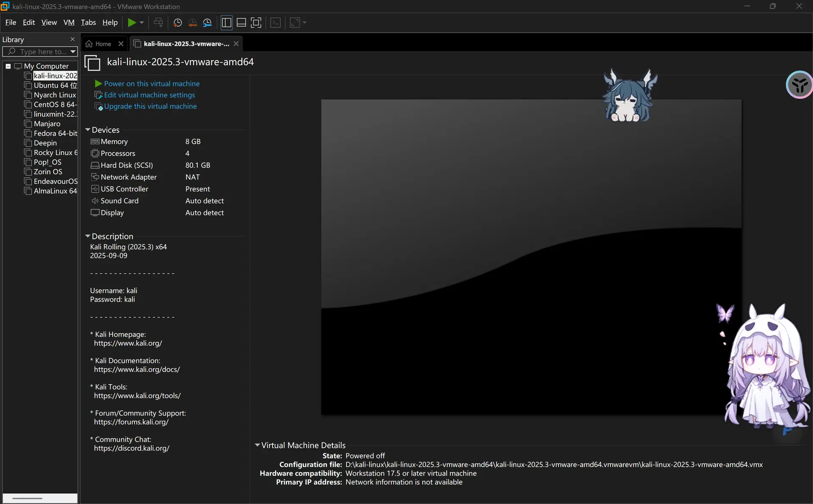This screenshot has height=504, width=813.
Task: Click Power on this virtual machine
Action: 152,84
